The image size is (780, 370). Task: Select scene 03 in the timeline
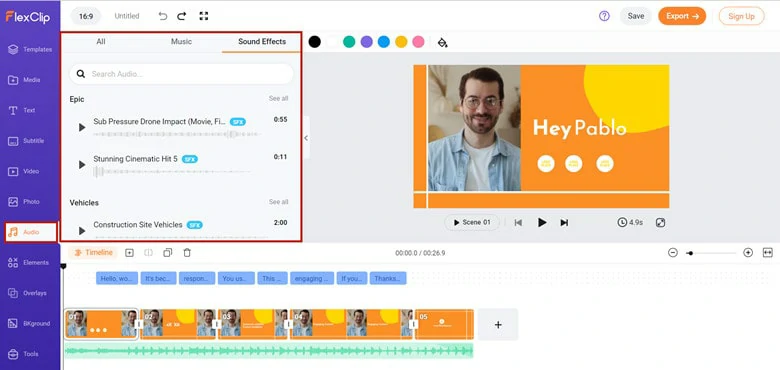(x=253, y=324)
